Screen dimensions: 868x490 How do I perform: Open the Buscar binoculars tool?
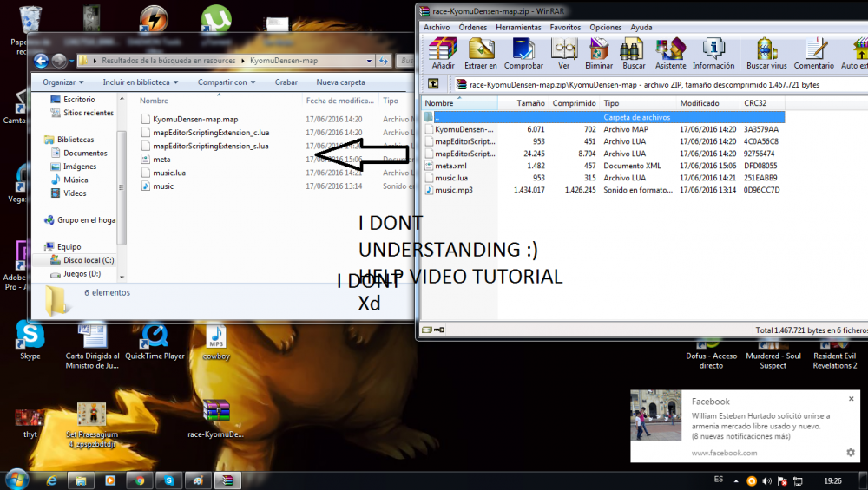coord(634,50)
